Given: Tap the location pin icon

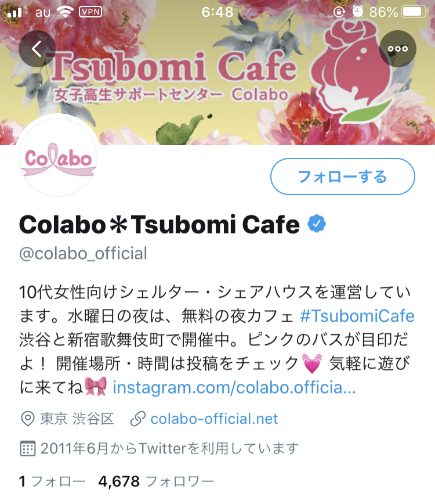Looking at the screenshot, I should click(28, 419).
